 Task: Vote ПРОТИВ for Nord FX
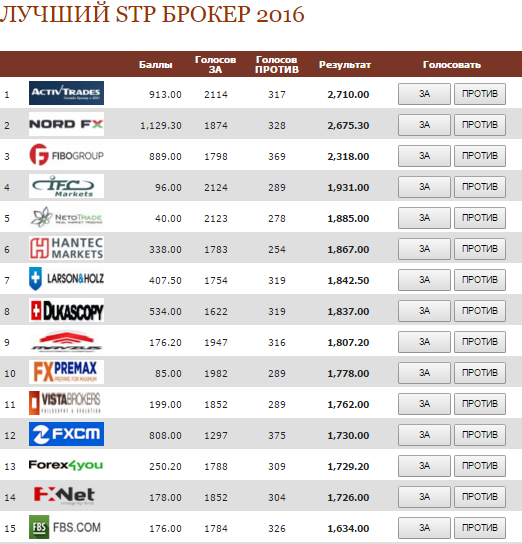point(480,125)
